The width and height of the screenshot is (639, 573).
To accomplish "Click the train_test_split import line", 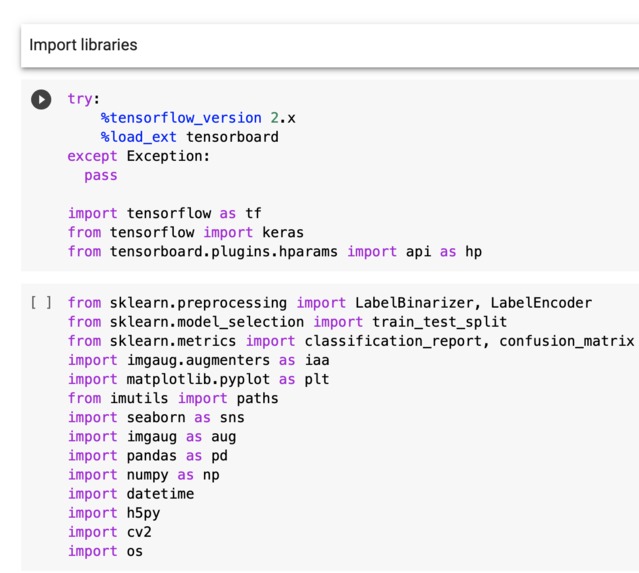I will pos(287,322).
